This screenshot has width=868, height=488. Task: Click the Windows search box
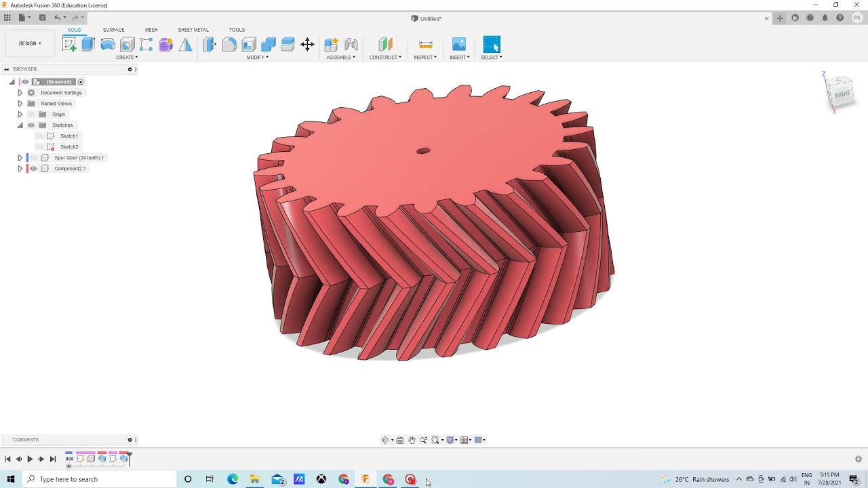pyautogui.click(x=99, y=479)
